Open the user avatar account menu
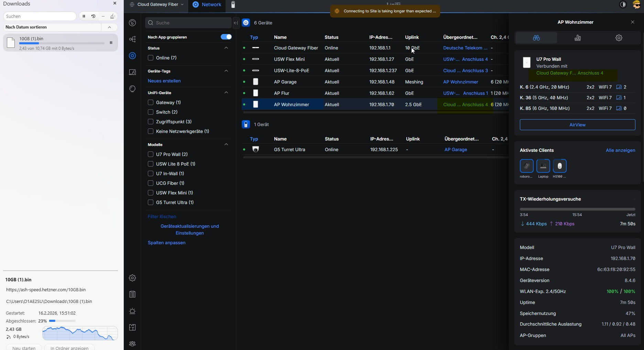Viewport: 644px width, 350px height. click(x=636, y=4)
